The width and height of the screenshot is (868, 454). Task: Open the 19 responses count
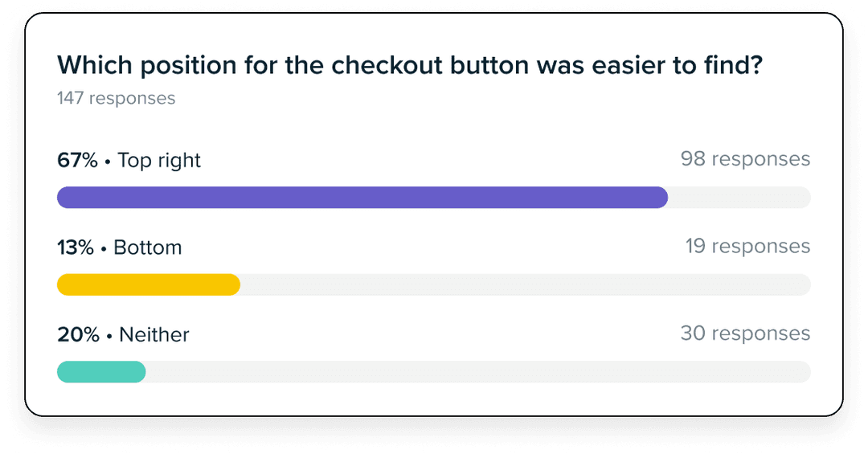pos(747,246)
